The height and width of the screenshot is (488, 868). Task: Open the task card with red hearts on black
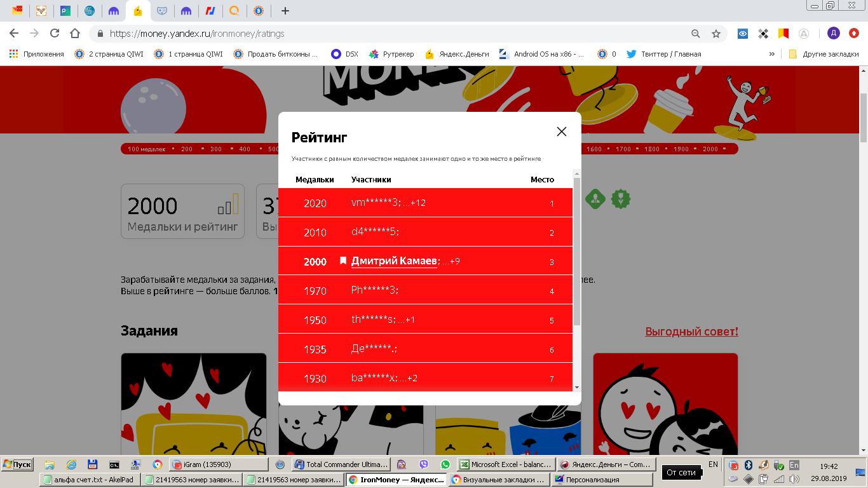coord(194,404)
